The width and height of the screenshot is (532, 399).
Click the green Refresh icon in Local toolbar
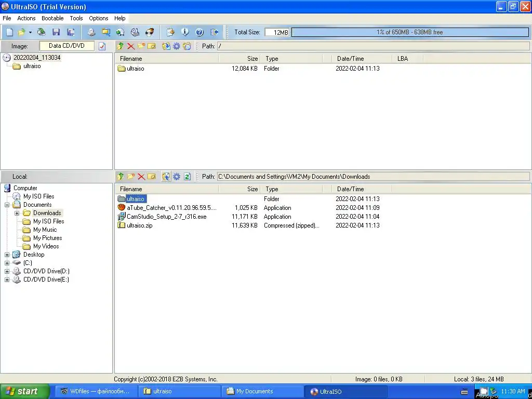pos(187,177)
